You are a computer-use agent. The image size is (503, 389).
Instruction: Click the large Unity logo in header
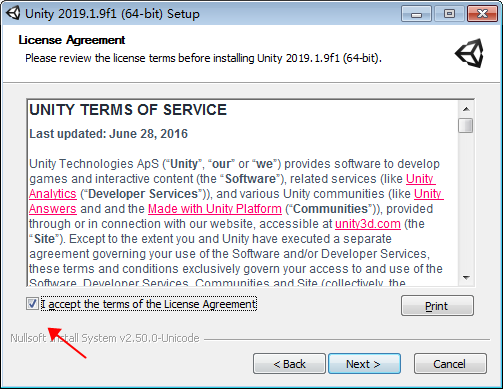coord(469,53)
